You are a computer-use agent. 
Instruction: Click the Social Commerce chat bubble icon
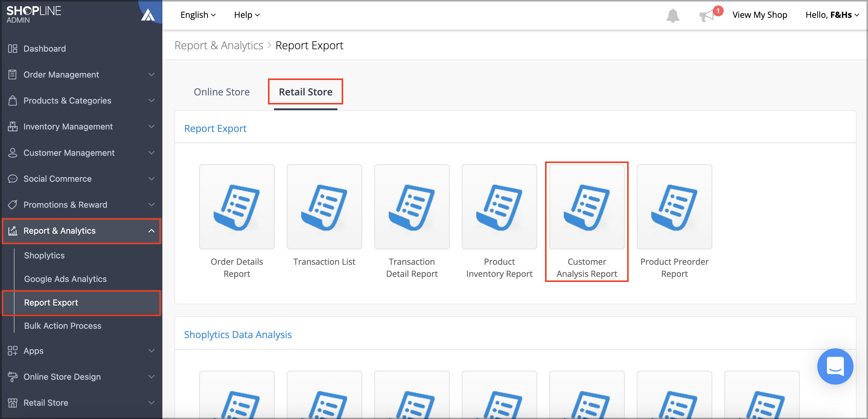click(x=12, y=179)
